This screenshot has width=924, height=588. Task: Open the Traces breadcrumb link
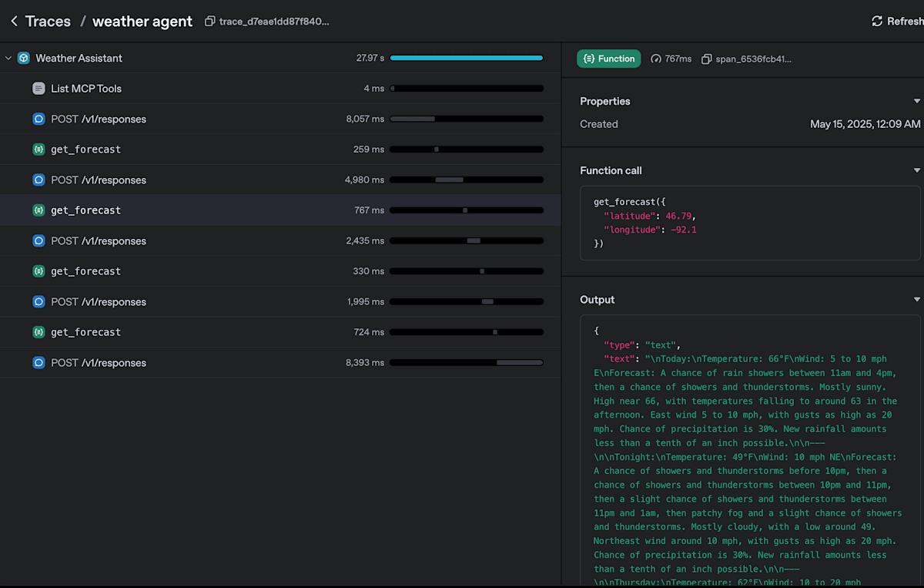[x=48, y=22]
